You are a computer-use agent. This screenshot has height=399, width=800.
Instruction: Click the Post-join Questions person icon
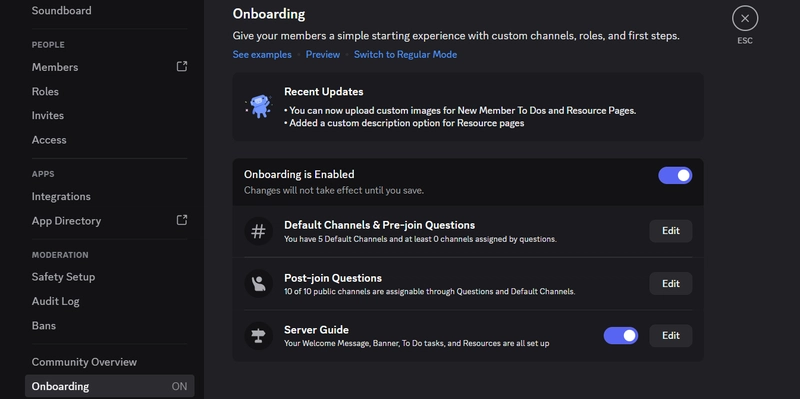[258, 284]
